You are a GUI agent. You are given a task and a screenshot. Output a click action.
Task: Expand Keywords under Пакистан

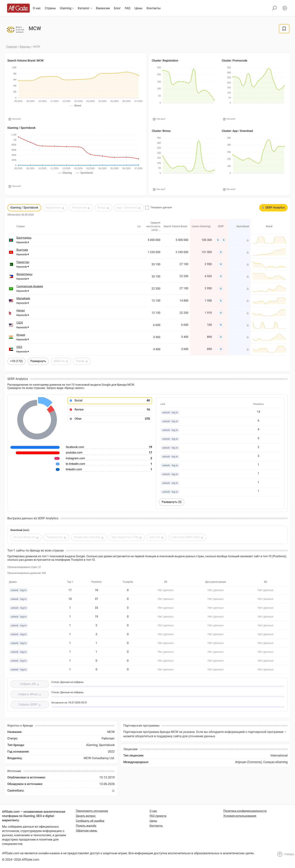23,267
